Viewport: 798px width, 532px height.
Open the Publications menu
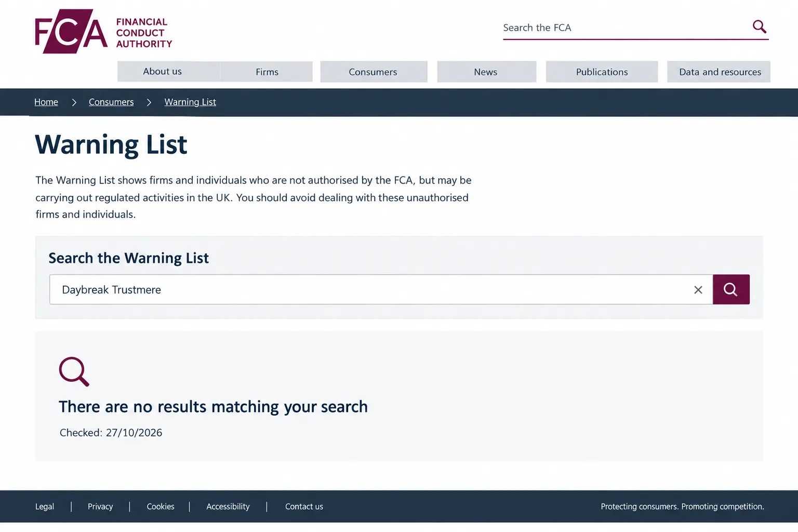602,72
